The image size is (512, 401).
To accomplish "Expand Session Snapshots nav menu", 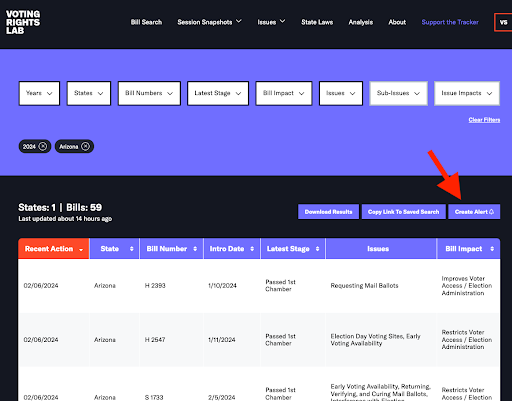I will (x=209, y=22).
